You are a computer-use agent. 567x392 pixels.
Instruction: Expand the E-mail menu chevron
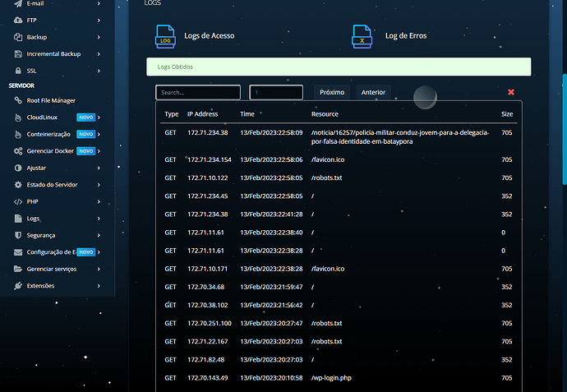pyautogui.click(x=99, y=3)
